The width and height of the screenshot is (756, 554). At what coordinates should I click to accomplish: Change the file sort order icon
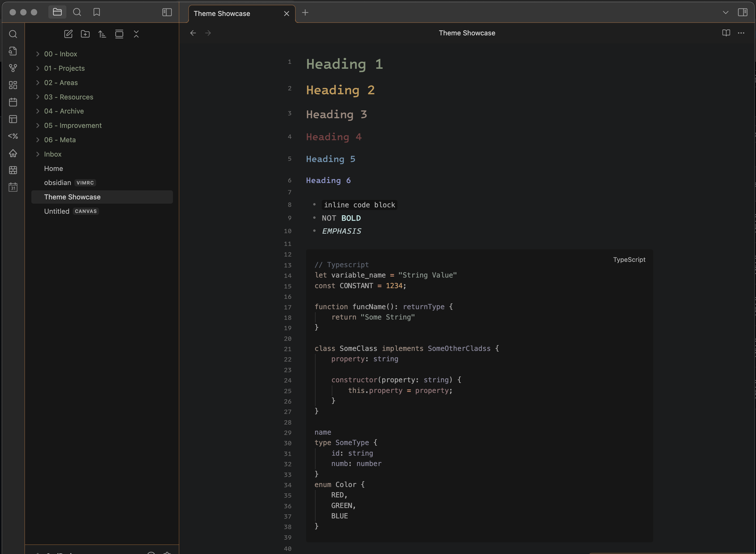tap(102, 34)
